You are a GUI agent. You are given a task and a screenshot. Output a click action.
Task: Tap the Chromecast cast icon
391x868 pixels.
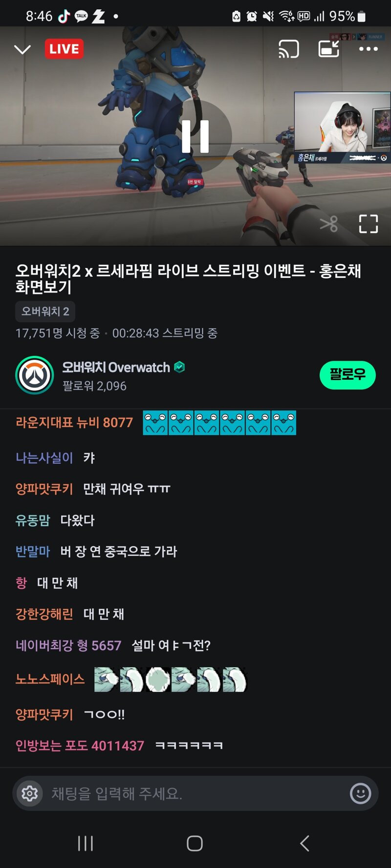(x=288, y=49)
